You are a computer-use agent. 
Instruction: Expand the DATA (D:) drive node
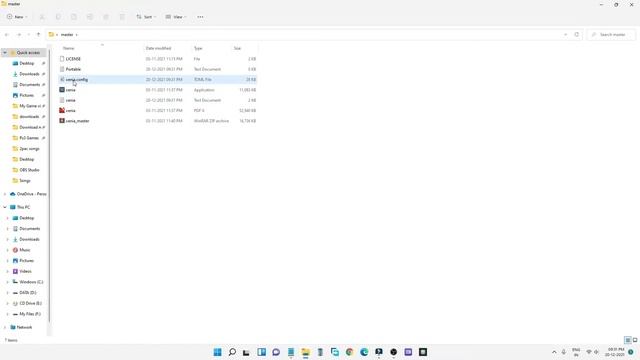[7, 293]
